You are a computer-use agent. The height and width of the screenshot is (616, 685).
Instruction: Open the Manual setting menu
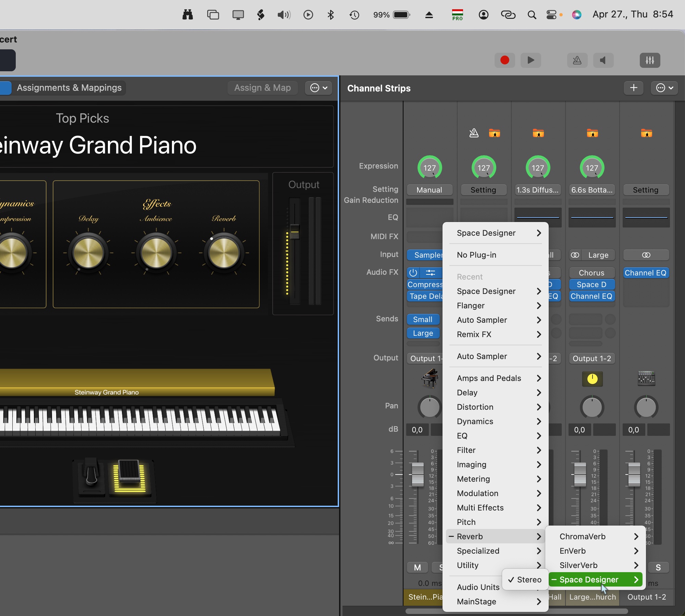[x=429, y=190]
